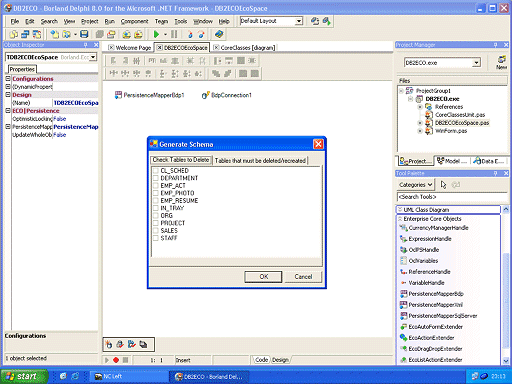The height and width of the screenshot is (384, 512).
Task: Expand the PersistenceMapper property
Action: coord(8,127)
